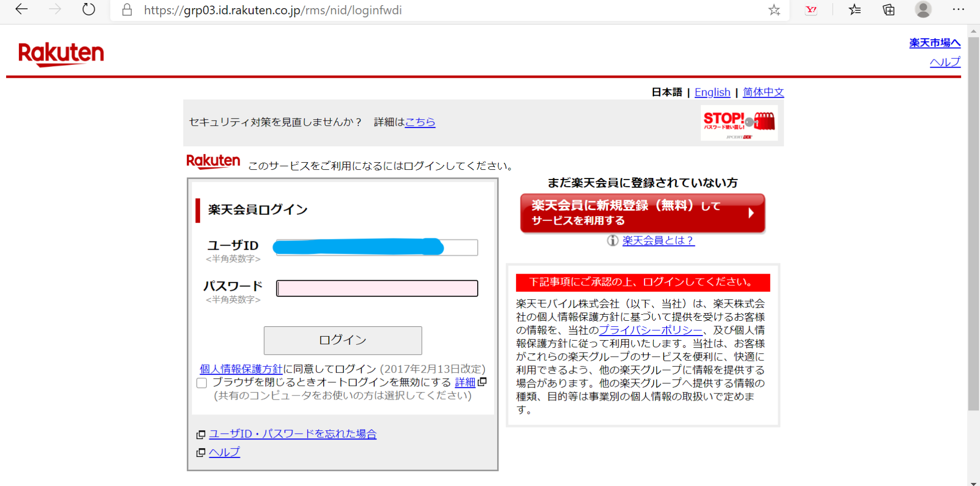Open the Yahoo extension icon
This screenshot has height=486, width=980.
point(811,10)
